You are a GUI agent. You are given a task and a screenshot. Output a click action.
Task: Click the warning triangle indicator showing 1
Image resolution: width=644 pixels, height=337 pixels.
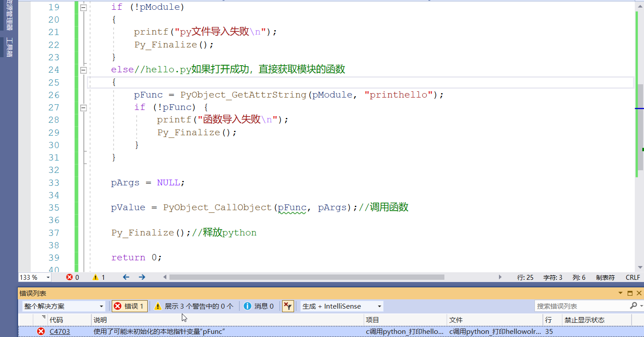(95, 278)
